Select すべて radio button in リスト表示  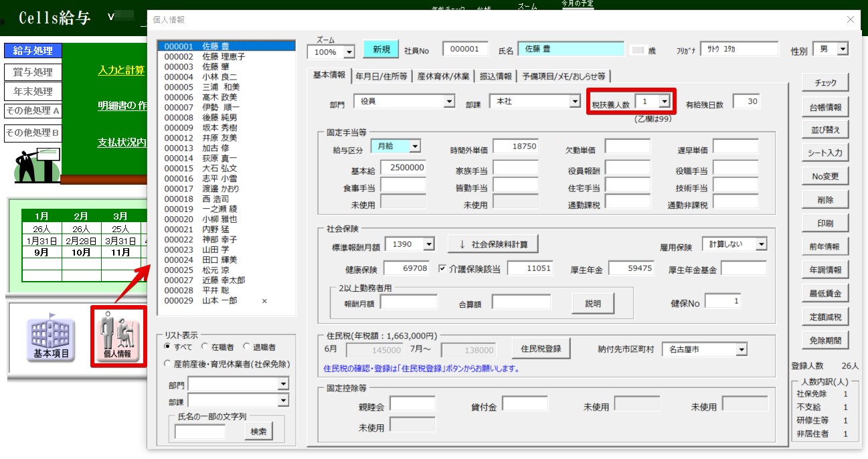[167, 347]
